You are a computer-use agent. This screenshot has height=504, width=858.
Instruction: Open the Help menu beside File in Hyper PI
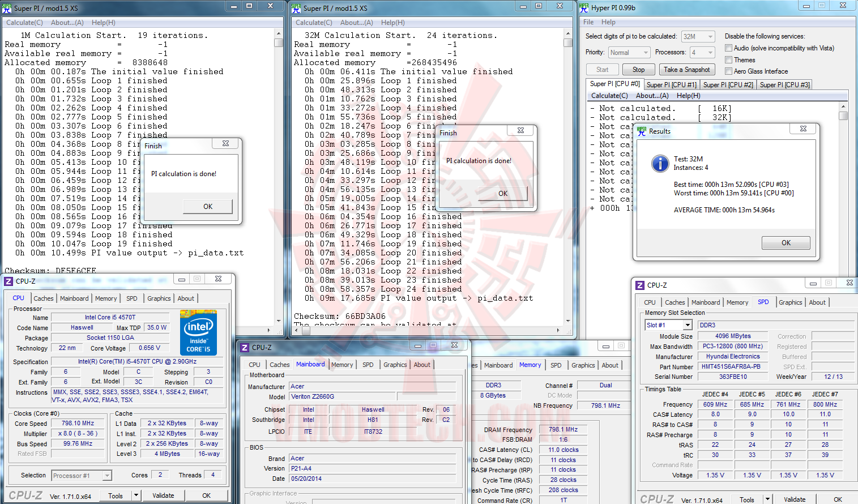point(608,22)
